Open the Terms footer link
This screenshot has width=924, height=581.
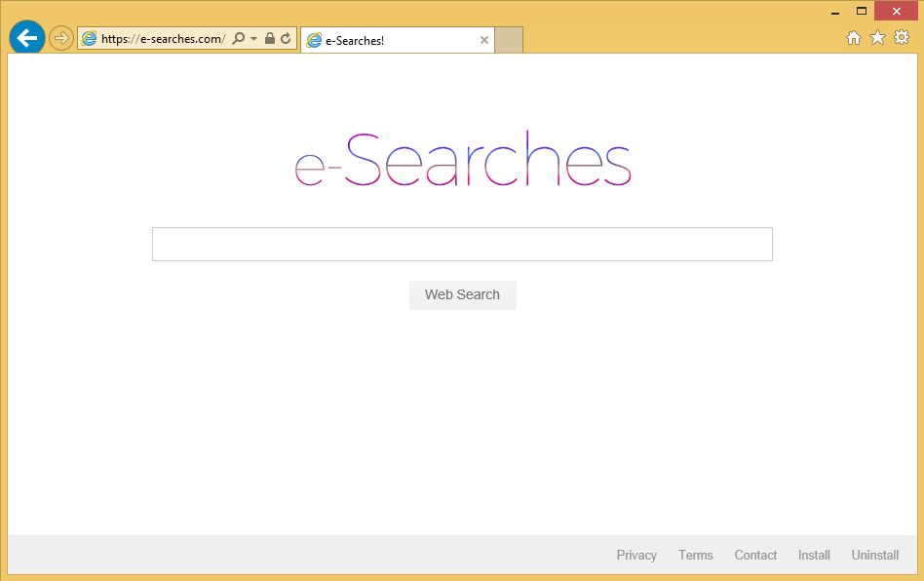696,555
